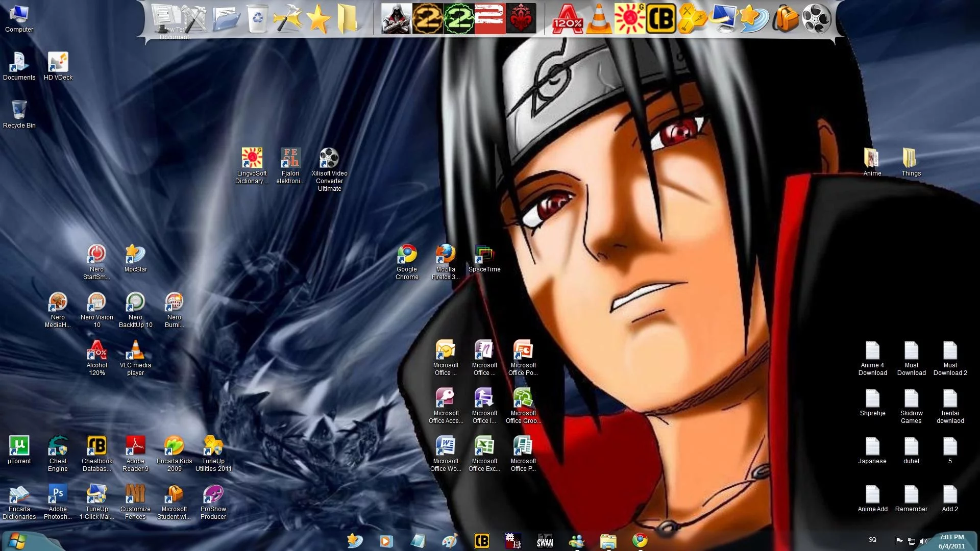Launch Cheat Engine

pyautogui.click(x=58, y=454)
